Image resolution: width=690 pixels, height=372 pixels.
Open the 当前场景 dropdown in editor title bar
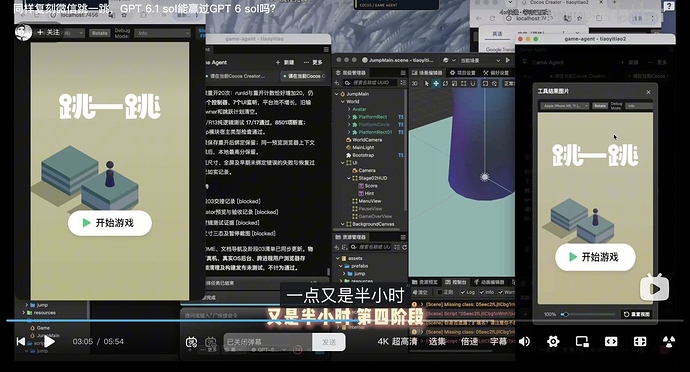coord(479,60)
